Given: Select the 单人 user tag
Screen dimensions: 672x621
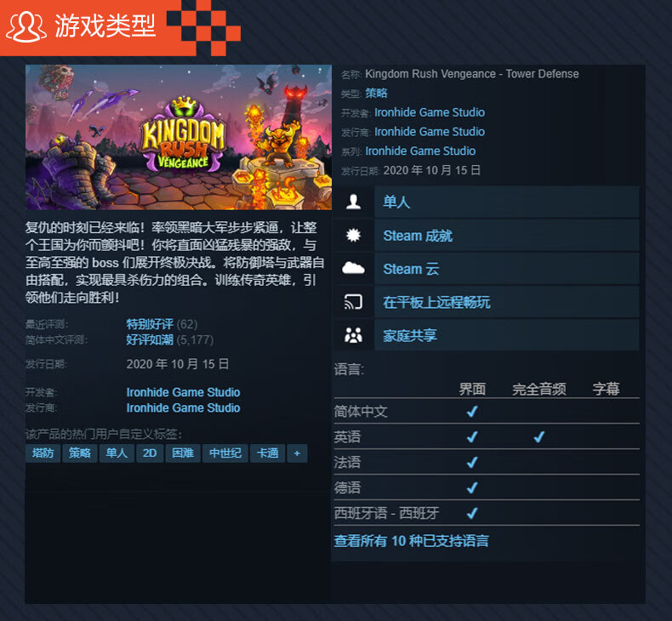Looking at the screenshot, I should 117,453.
